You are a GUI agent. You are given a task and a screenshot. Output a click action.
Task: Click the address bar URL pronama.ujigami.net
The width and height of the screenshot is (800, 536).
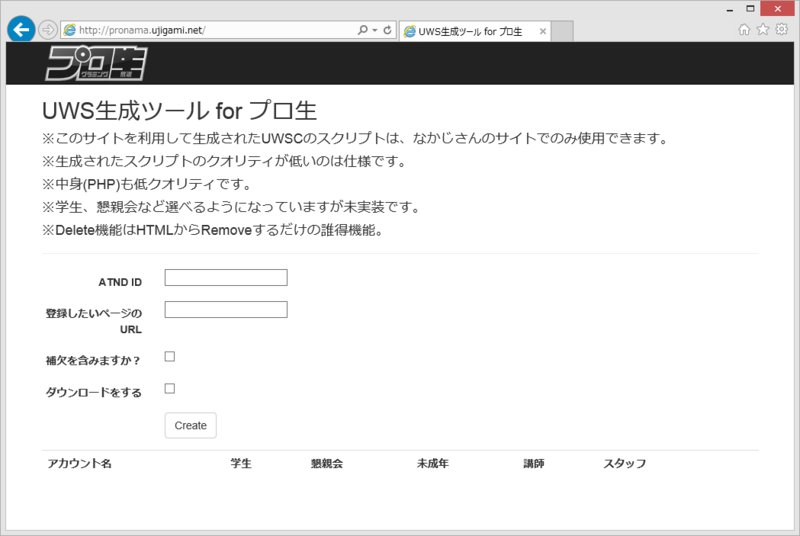pyautogui.click(x=142, y=30)
